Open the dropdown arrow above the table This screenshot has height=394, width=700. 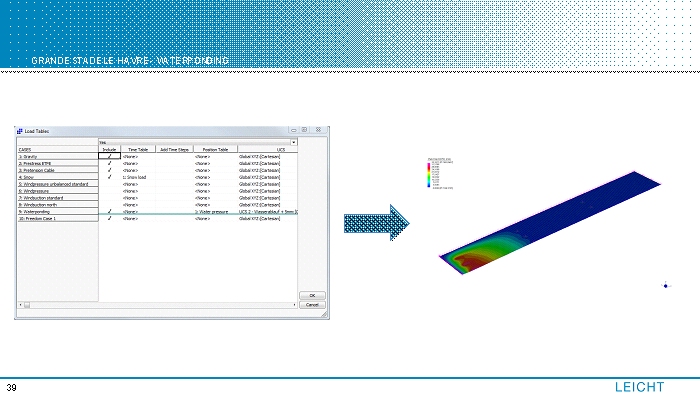294,142
